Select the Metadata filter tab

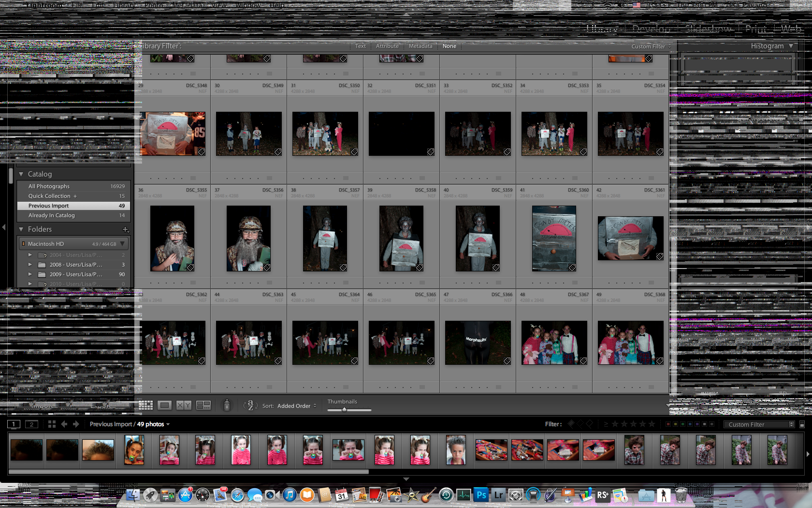coord(420,46)
